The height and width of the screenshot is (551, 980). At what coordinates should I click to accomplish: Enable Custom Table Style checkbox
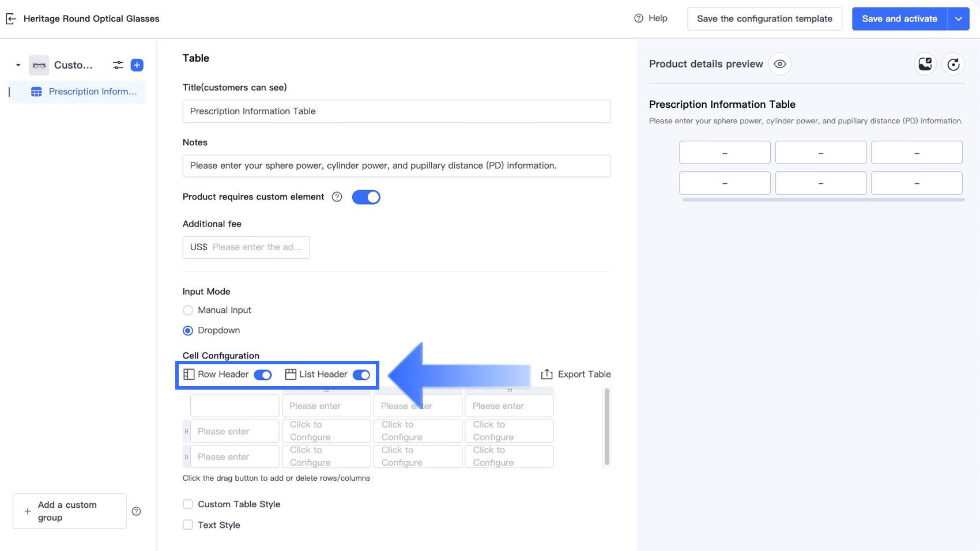point(188,504)
